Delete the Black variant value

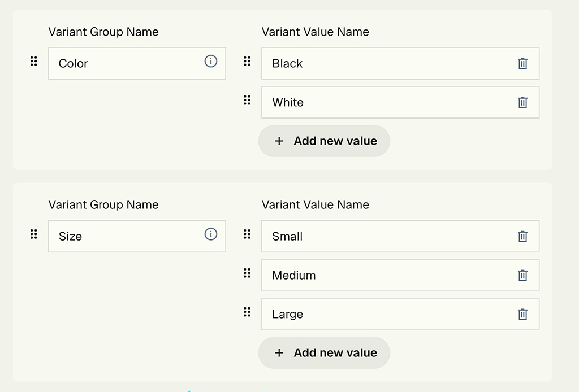click(522, 63)
